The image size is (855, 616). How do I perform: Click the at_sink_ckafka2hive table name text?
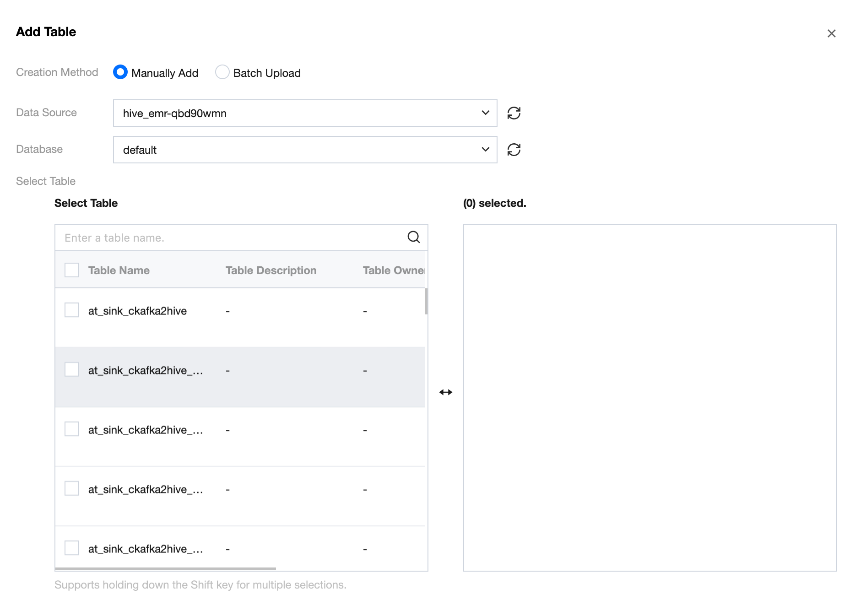(x=137, y=311)
